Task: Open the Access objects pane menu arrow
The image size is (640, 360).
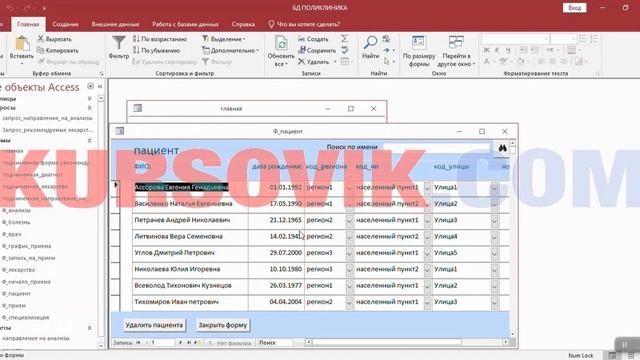Action: pos(90,87)
